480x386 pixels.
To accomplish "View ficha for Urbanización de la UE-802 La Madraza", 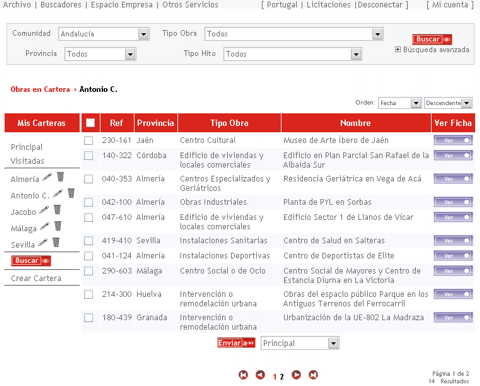I will coord(453,317).
